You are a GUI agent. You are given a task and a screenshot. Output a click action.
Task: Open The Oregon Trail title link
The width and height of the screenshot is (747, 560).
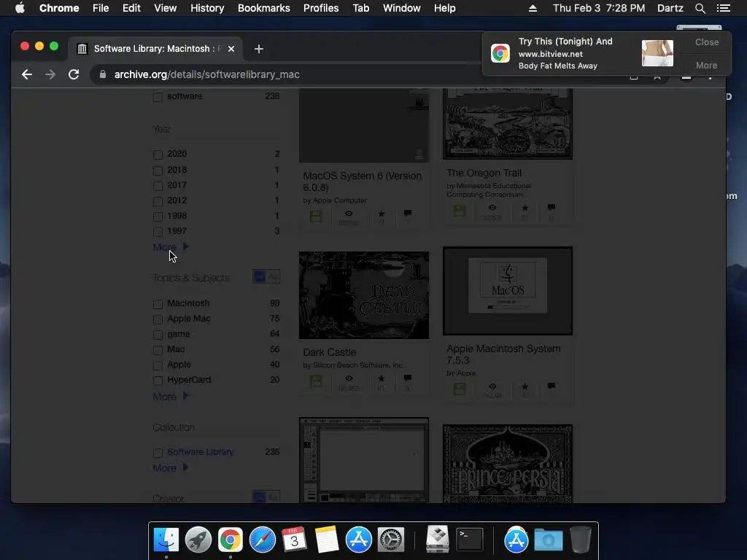(x=484, y=173)
